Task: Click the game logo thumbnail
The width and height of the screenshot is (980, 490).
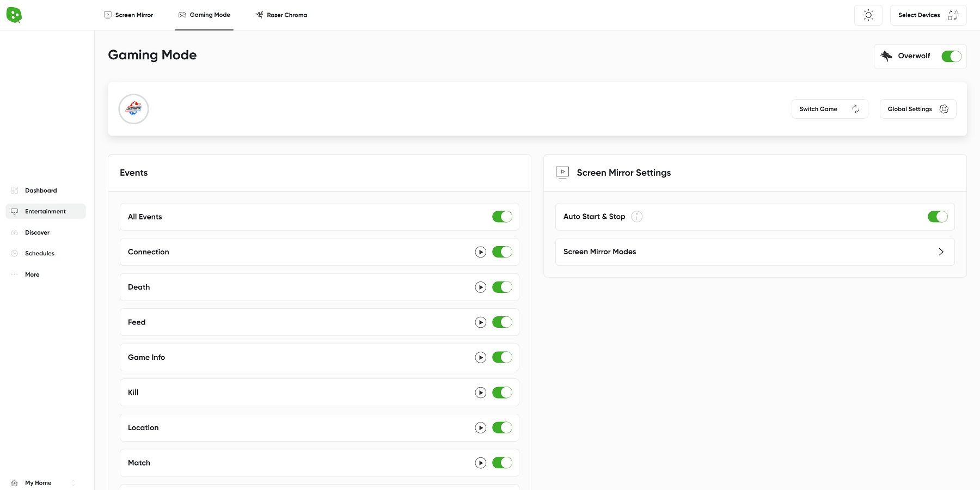Action: click(134, 109)
